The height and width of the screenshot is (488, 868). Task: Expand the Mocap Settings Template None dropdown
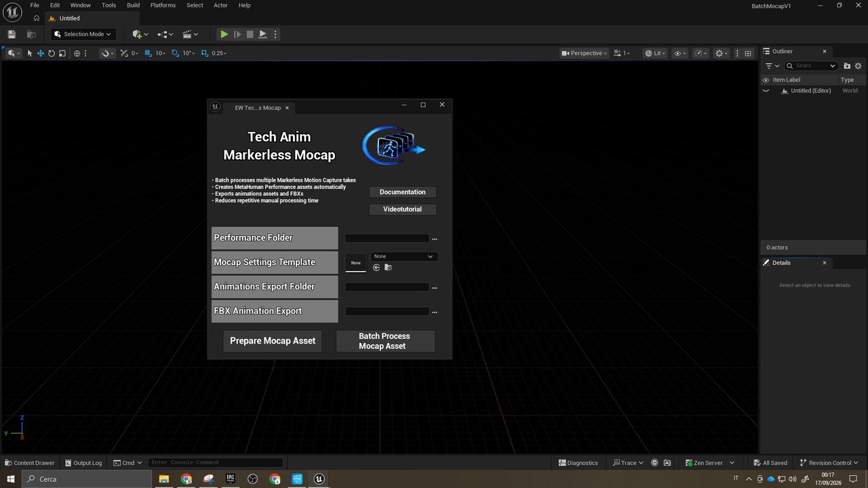(x=403, y=256)
